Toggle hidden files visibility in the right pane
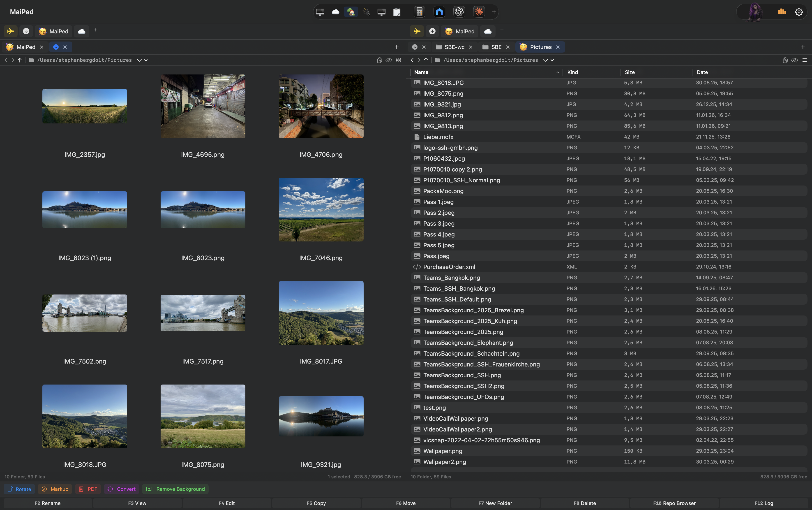812x510 pixels. (x=794, y=60)
